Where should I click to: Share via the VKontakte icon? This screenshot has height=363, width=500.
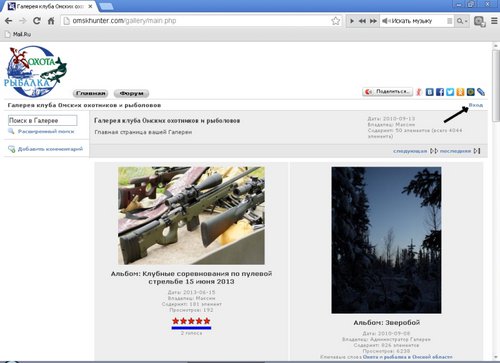tap(430, 92)
